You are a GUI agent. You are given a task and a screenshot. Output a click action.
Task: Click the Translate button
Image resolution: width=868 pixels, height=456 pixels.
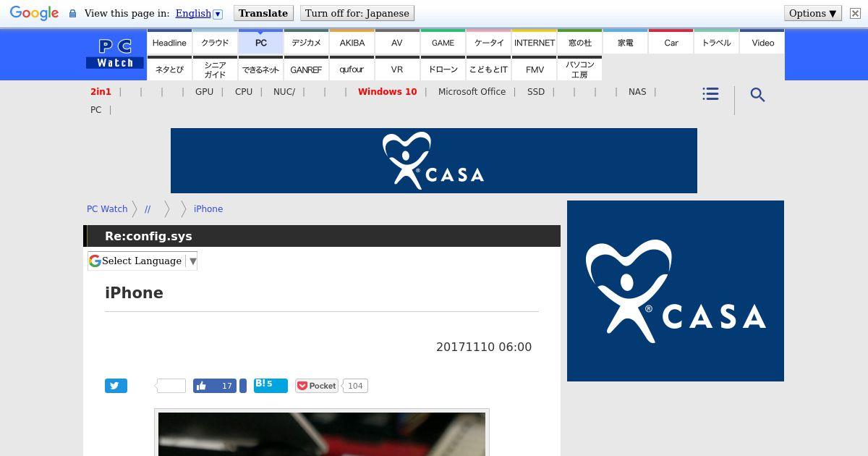tap(263, 13)
